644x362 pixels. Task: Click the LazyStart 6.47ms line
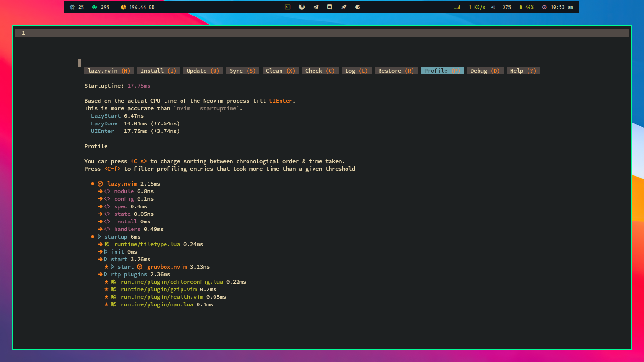[117, 116]
